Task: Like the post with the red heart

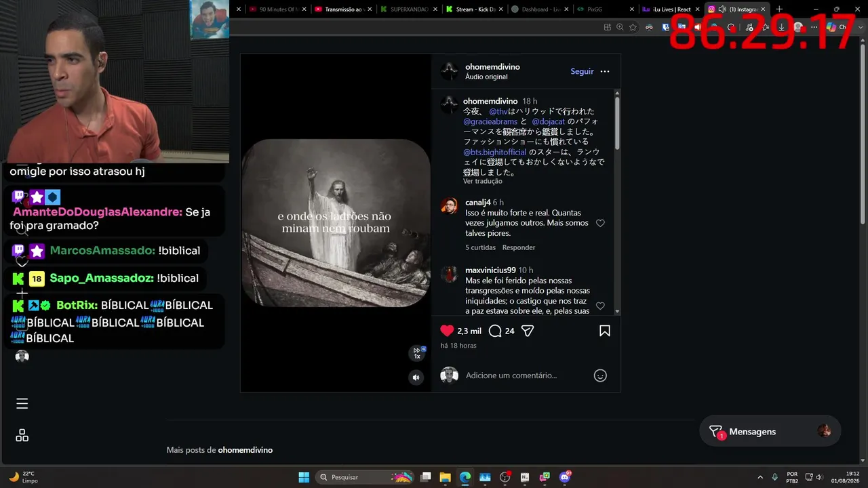Action: click(x=447, y=331)
